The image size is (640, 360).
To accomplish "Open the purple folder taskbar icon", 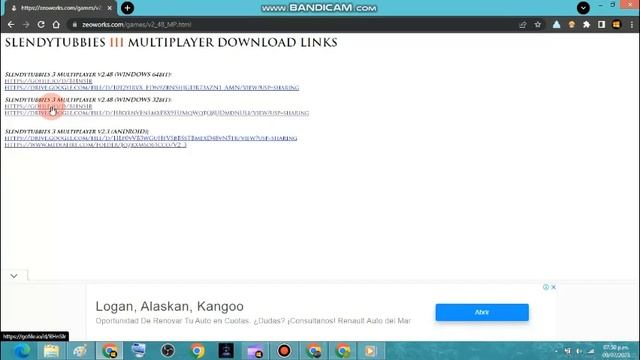I will (x=255, y=351).
